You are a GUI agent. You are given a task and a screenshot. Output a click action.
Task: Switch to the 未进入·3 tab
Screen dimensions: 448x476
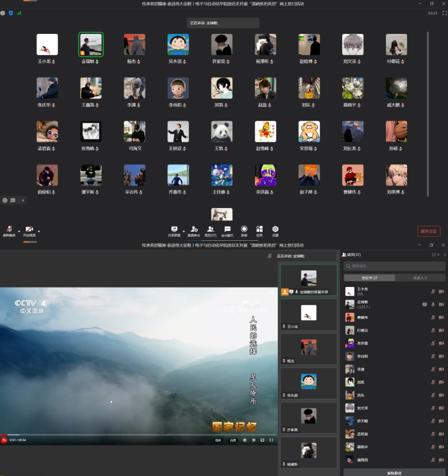[x=420, y=278]
